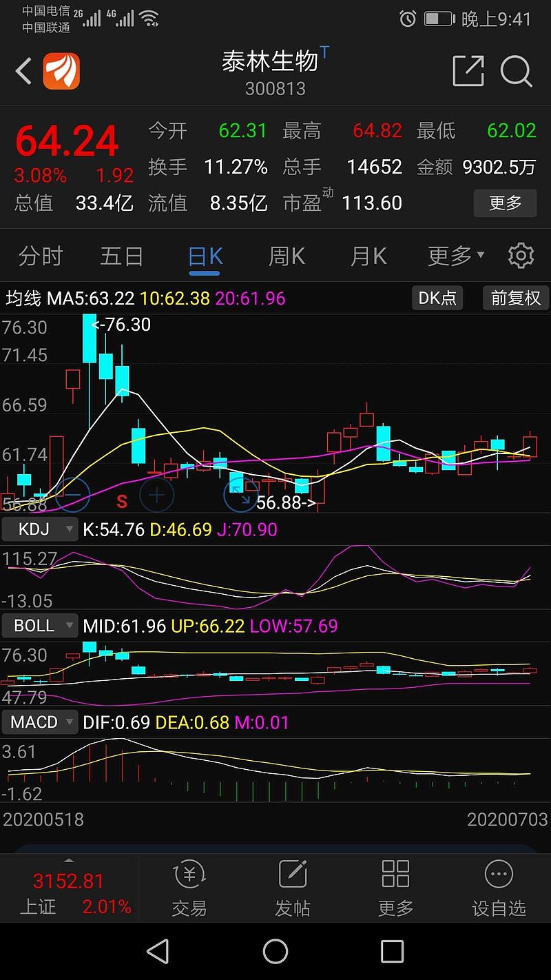This screenshot has height=980, width=551.
Task: Switch to the 周K weekly tab
Action: 285,256
